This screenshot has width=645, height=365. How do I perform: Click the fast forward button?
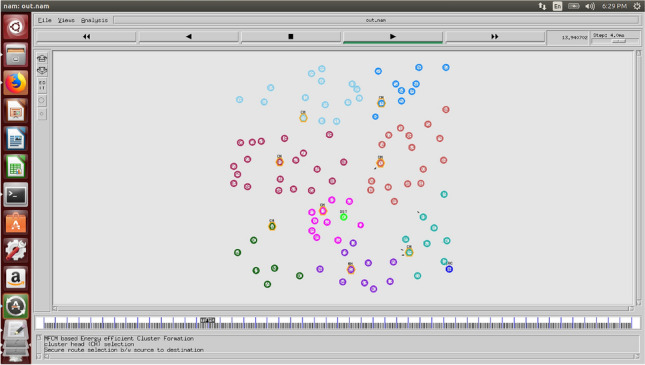pos(494,37)
